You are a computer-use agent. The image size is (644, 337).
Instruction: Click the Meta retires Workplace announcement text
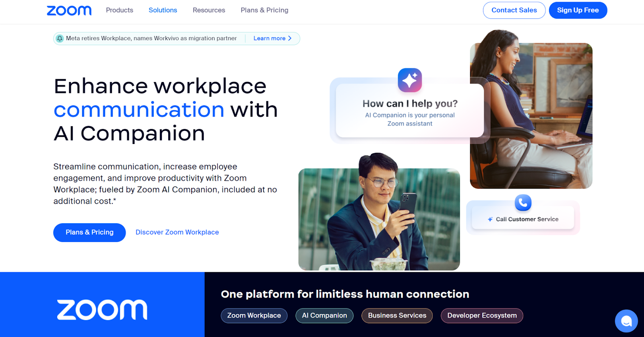(151, 38)
